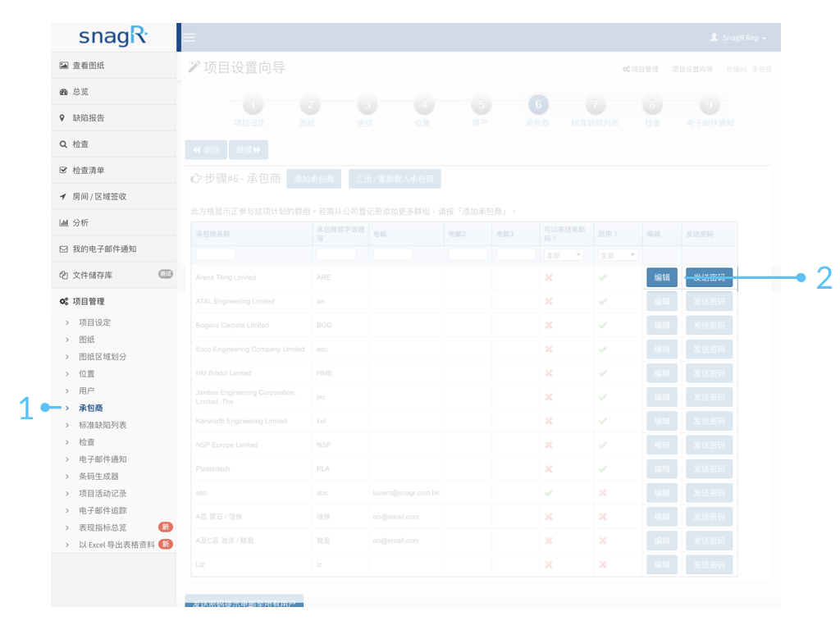Click the picture icon beside 查看图纸

[x=64, y=66]
